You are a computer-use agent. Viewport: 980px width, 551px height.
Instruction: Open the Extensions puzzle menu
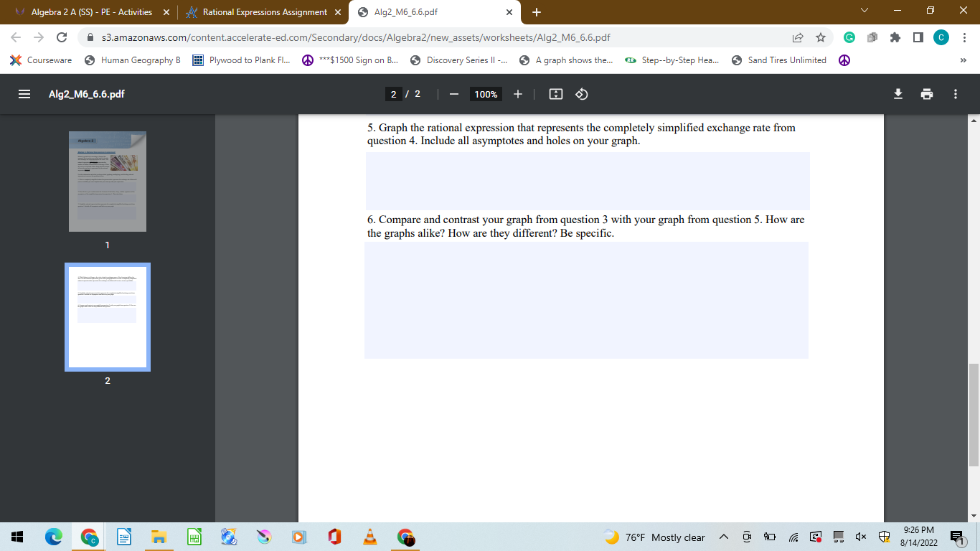pyautogui.click(x=895, y=37)
